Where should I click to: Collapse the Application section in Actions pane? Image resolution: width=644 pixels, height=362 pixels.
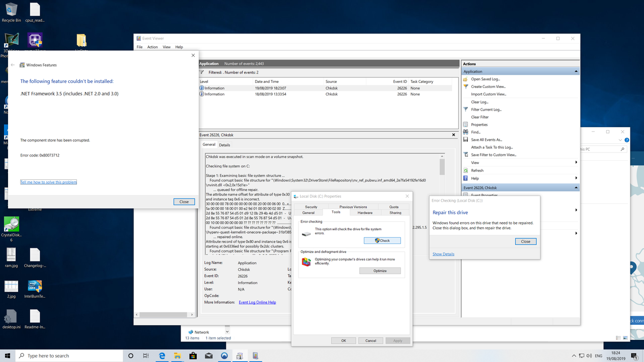pos(576,71)
